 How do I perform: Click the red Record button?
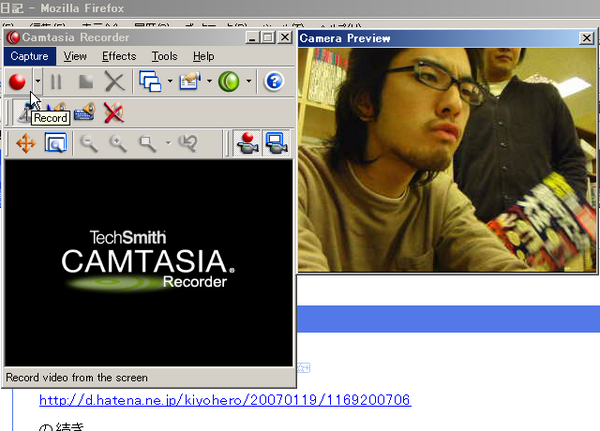(x=17, y=82)
